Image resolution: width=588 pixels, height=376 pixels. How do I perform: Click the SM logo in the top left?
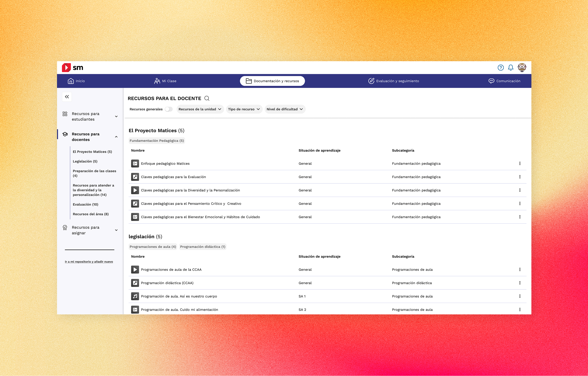[x=72, y=67]
